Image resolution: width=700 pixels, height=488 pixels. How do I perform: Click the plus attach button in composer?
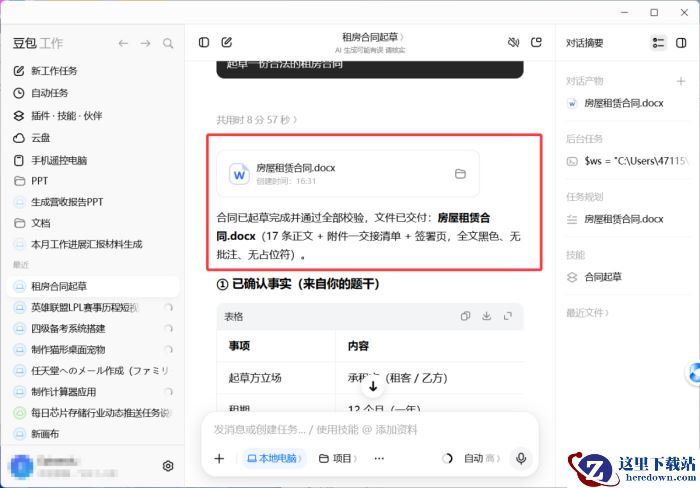(x=219, y=459)
